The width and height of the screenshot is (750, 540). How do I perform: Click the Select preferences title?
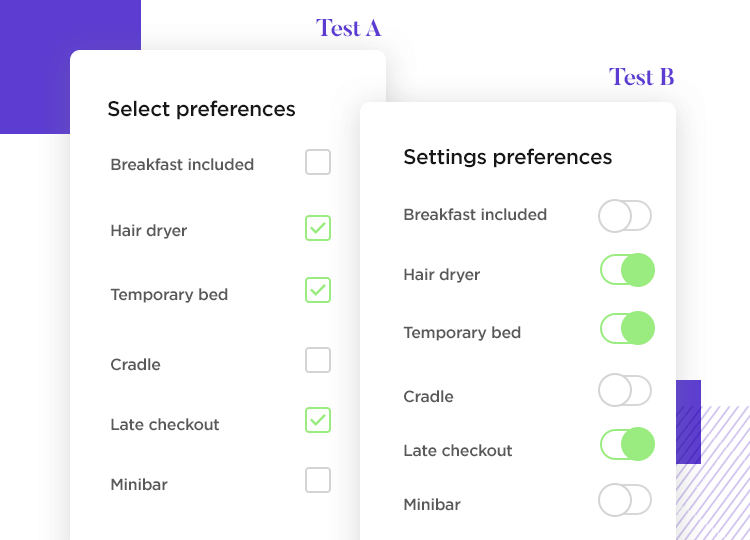pos(201,109)
